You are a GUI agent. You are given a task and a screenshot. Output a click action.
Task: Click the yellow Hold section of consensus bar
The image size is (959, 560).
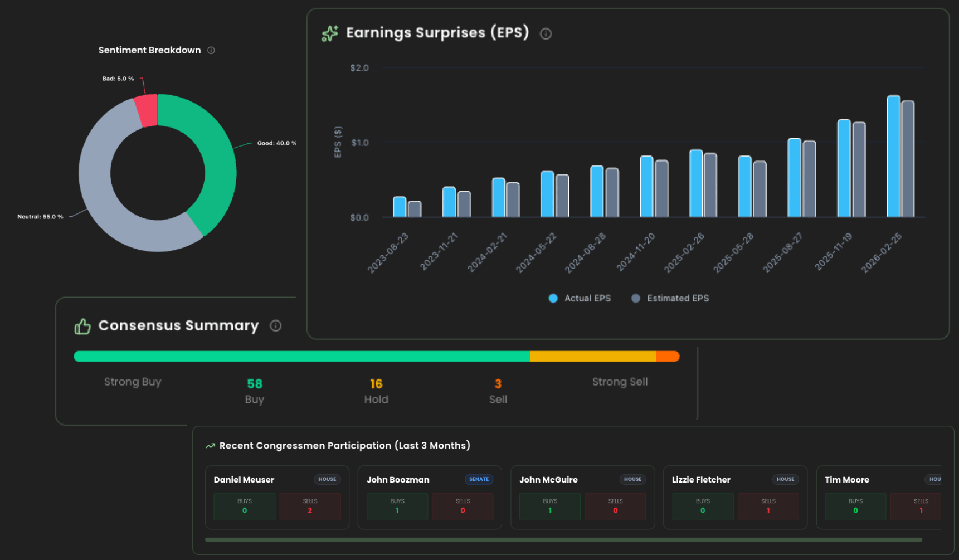593,357
